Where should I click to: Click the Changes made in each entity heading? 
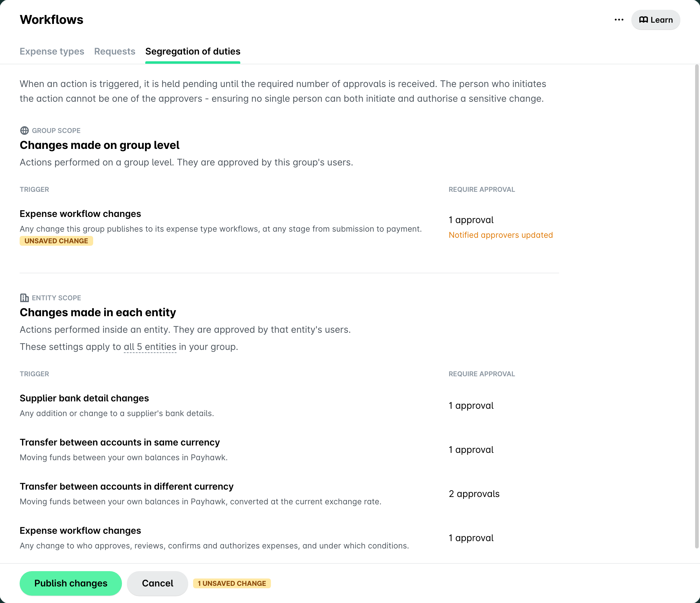pos(98,313)
